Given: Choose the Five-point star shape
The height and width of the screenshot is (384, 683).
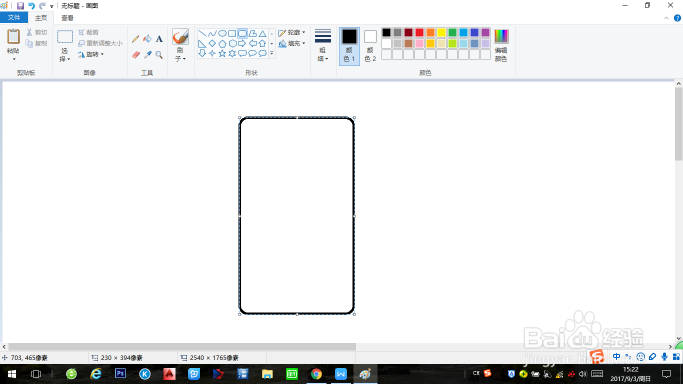Looking at the screenshot, I should (222, 54).
